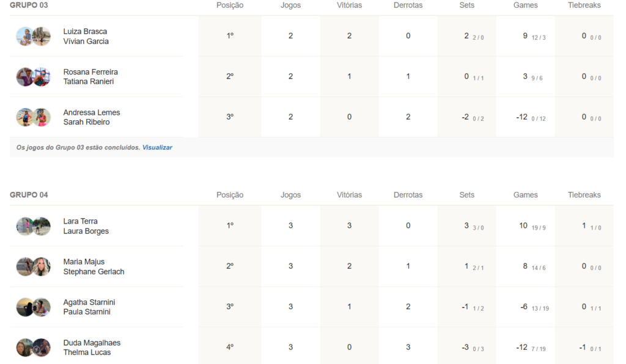Open the Visualizar link for Grupo 03
Screen dimensions: 626x364
[157, 147]
